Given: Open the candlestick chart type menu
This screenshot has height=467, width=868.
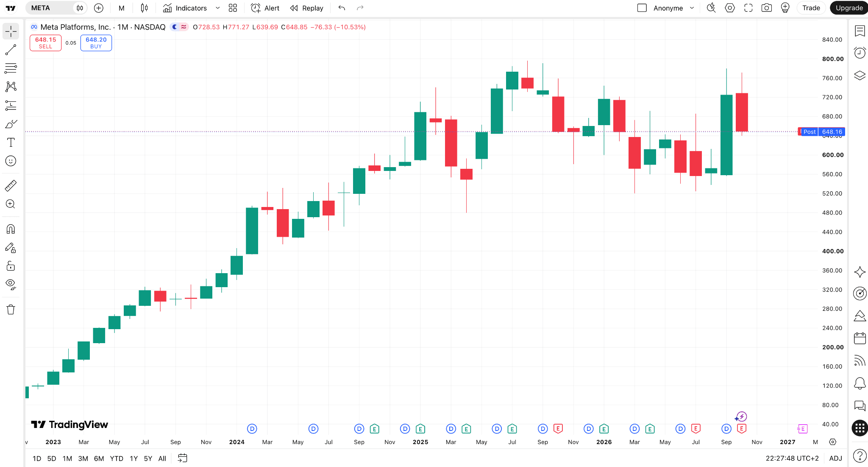Looking at the screenshot, I should pyautogui.click(x=144, y=8).
